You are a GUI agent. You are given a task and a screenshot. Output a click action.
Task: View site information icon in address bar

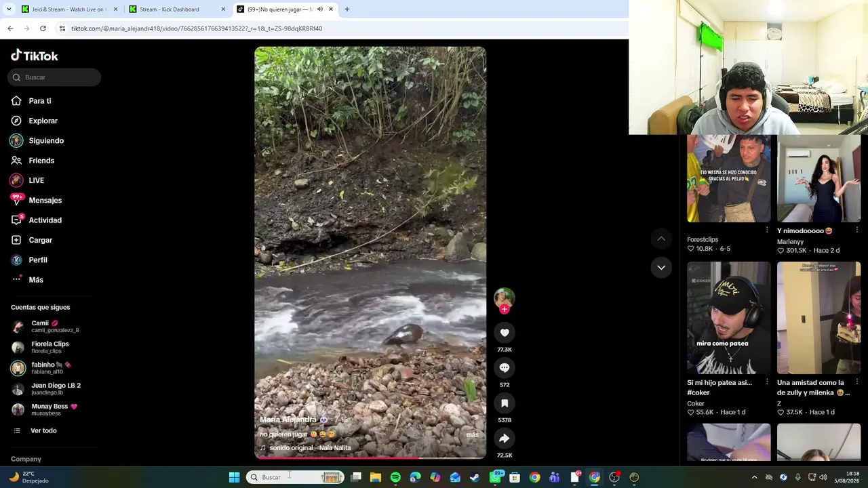[x=62, y=28]
